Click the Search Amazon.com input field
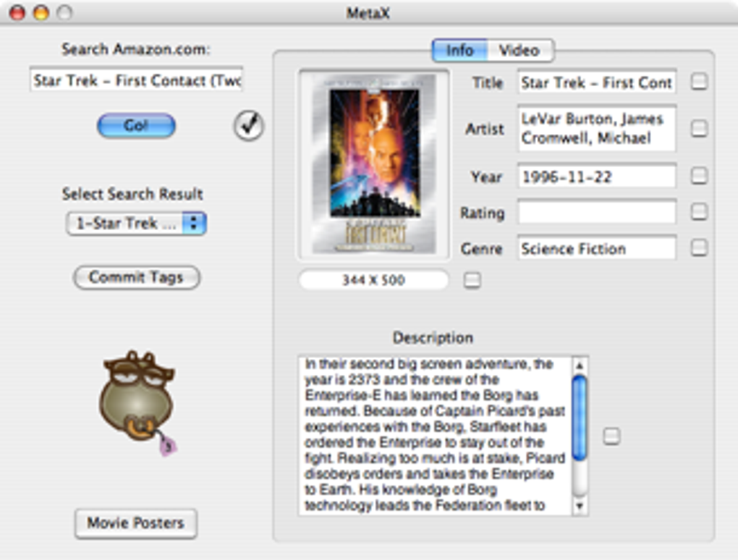This screenshot has height=560, width=738. pyautogui.click(x=136, y=80)
